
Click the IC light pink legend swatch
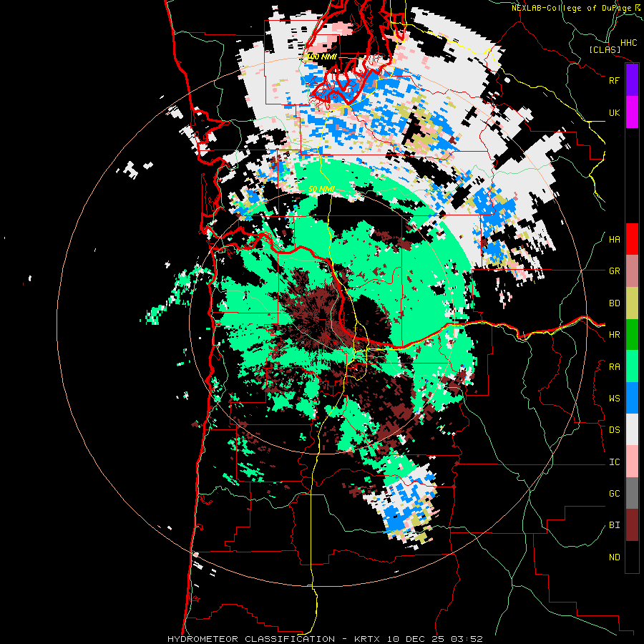pos(632,462)
